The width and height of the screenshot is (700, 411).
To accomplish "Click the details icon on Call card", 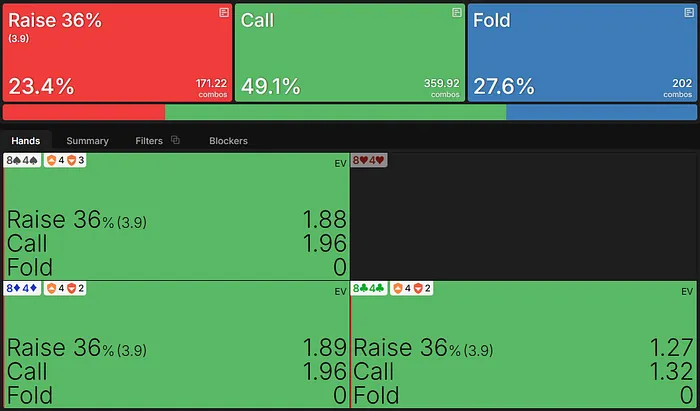I will click(x=457, y=12).
